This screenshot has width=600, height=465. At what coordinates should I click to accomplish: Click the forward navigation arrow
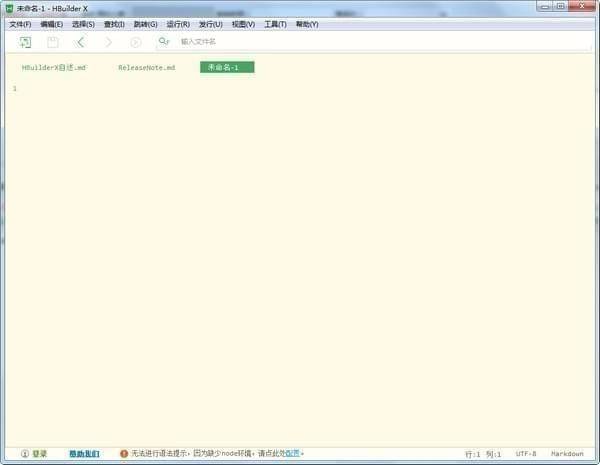pyautogui.click(x=108, y=42)
